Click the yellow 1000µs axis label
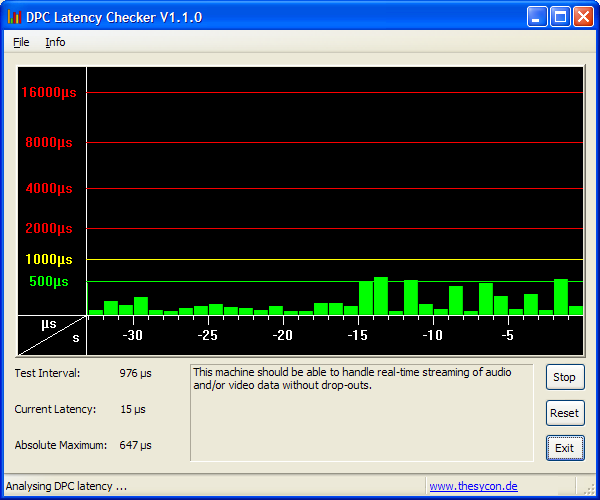Viewport: 600px width, 500px height. [49, 259]
